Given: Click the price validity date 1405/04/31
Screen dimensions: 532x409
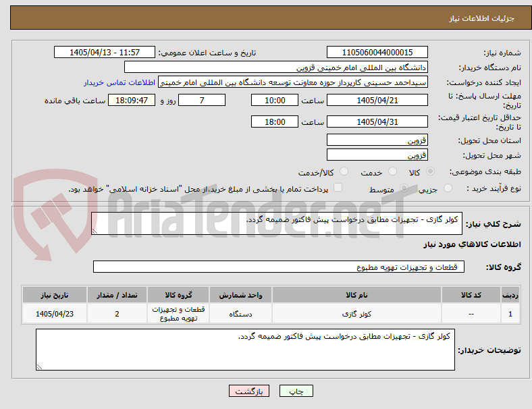Looking at the screenshot, I should (377, 121).
